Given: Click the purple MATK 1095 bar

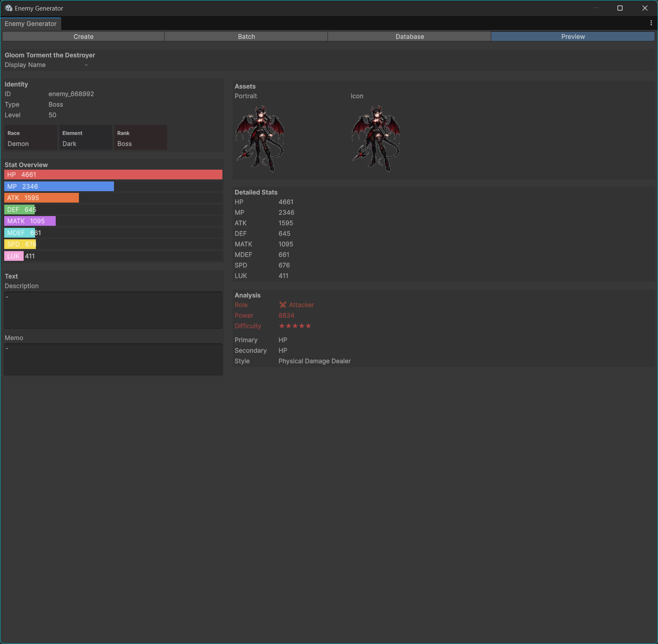Looking at the screenshot, I should 30,221.
